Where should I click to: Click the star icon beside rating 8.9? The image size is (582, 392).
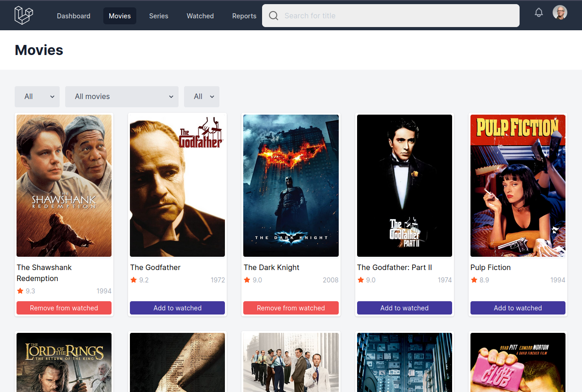(x=474, y=280)
